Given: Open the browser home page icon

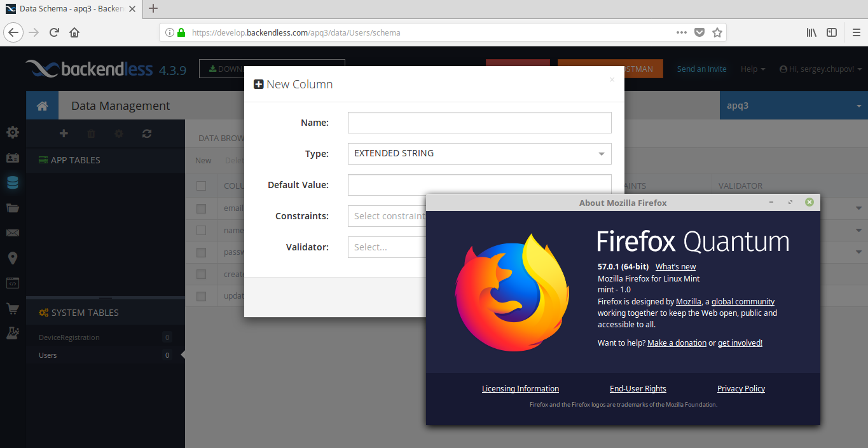Looking at the screenshot, I should (x=74, y=32).
